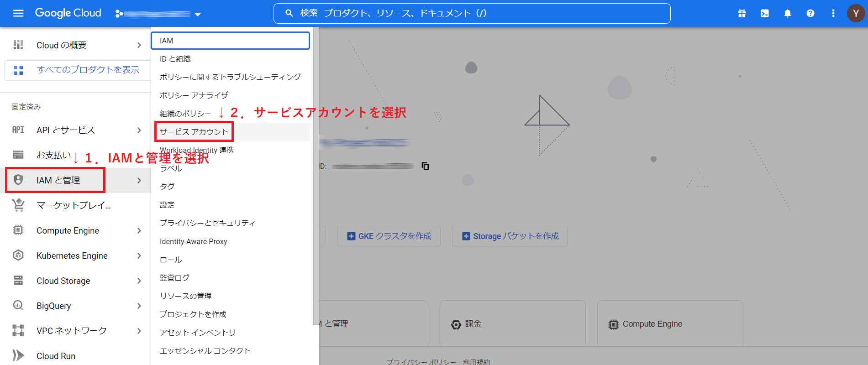Image resolution: width=868 pixels, height=365 pixels.
Task: Click Storage バケットを作成 button
Action: [x=510, y=236]
